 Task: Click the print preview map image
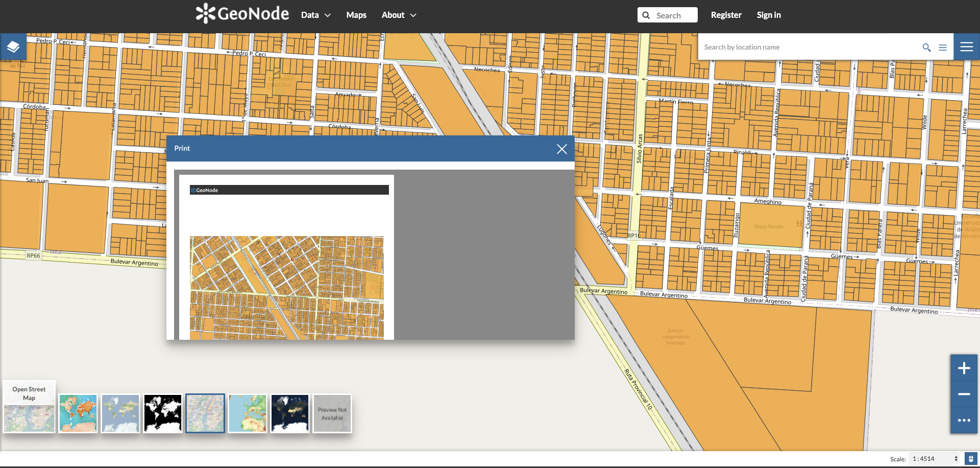click(x=286, y=288)
